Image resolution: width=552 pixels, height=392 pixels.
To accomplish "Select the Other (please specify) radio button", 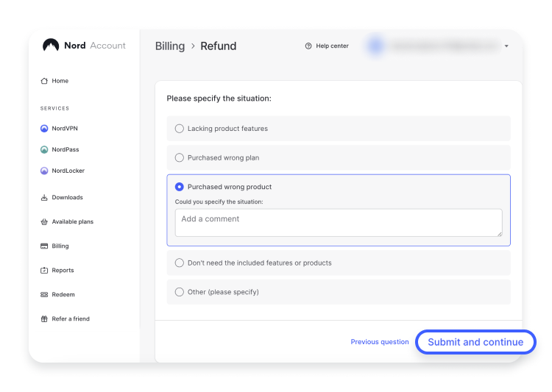I will click(180, 292).
